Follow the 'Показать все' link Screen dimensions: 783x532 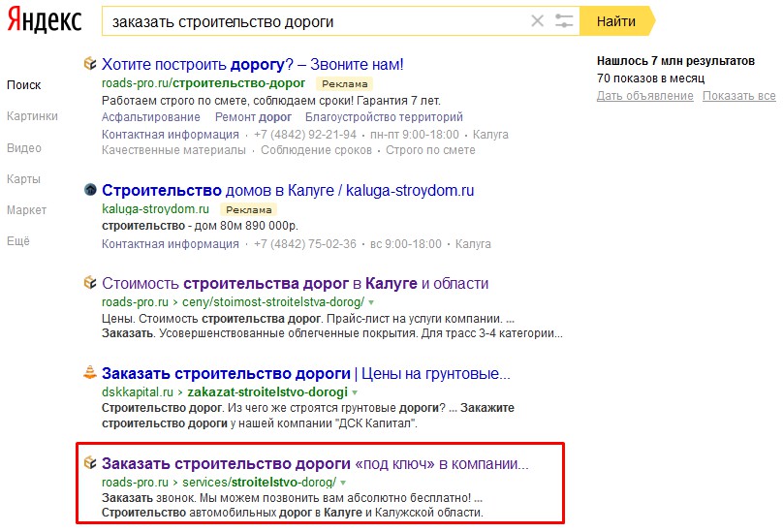(738, 96)
